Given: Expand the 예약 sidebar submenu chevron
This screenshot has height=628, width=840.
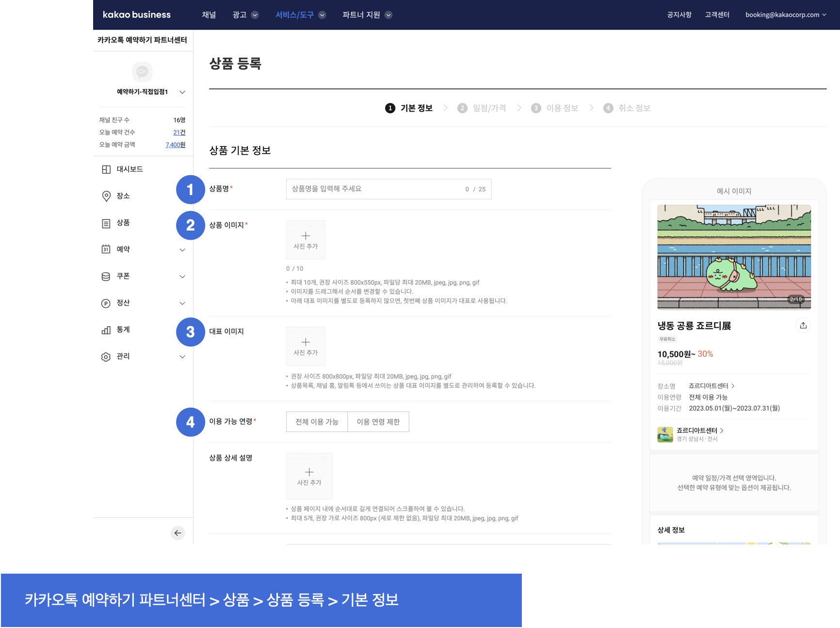Looking at the screenshot, I should [182, 250].
